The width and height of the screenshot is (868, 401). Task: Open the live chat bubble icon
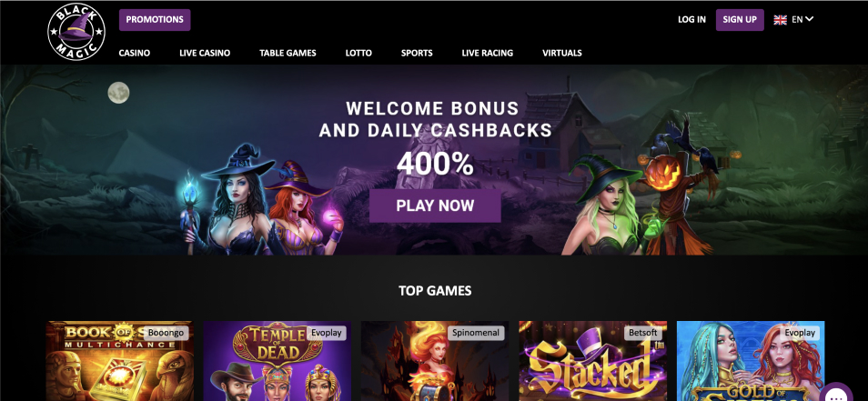pos(836,392)
